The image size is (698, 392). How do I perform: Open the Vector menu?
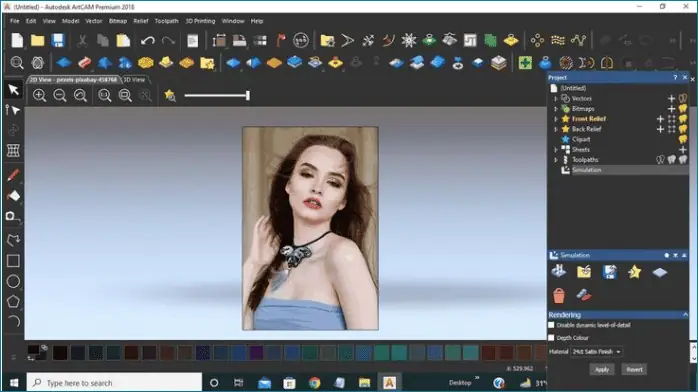point(93,21)
